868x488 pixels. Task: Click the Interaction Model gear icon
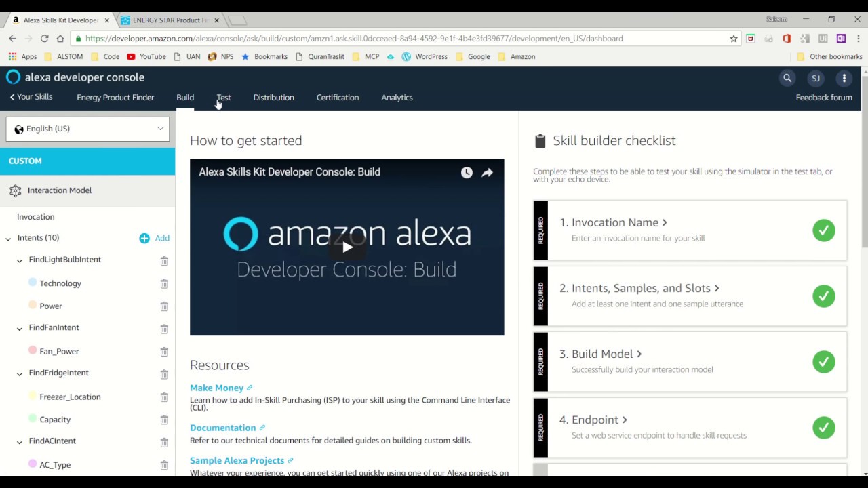(x=15, y=191)
